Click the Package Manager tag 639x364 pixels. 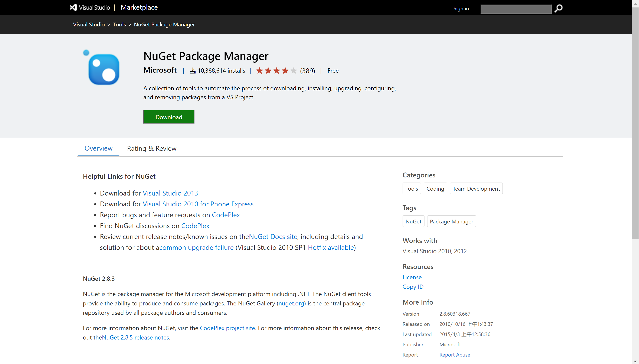[451, 221]
